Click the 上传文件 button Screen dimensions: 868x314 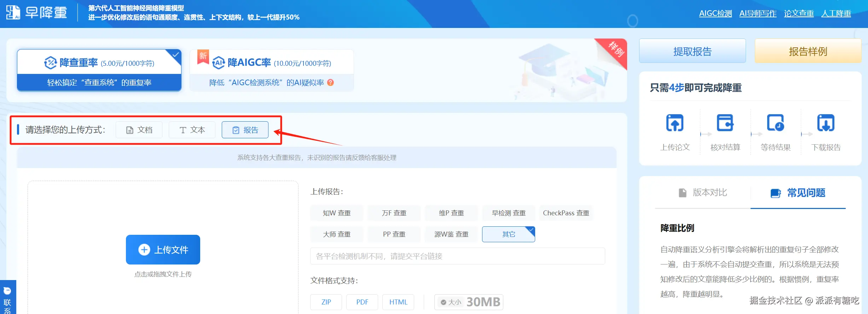[163, 250]
